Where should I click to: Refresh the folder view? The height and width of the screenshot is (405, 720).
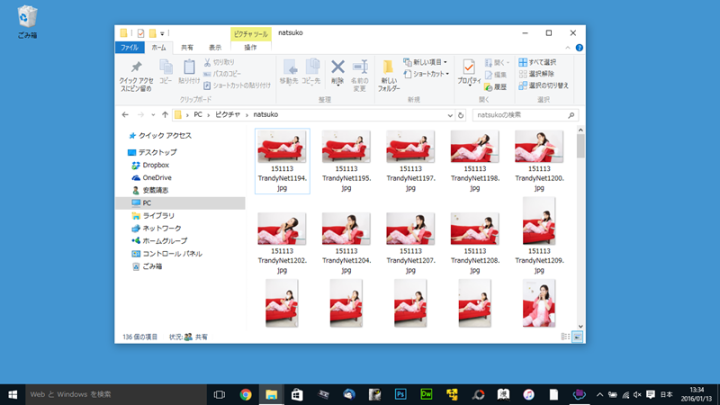click(461, 115)
